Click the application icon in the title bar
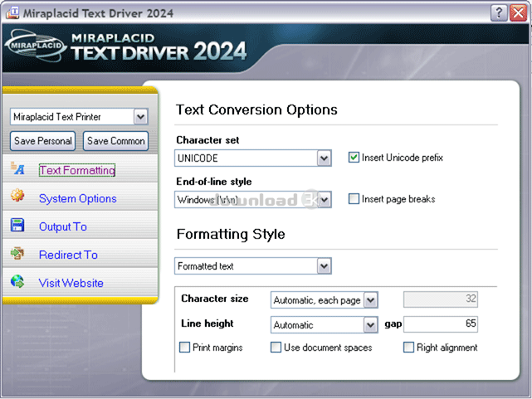Viewport: 532px width, 399px height. coord(12,12)
